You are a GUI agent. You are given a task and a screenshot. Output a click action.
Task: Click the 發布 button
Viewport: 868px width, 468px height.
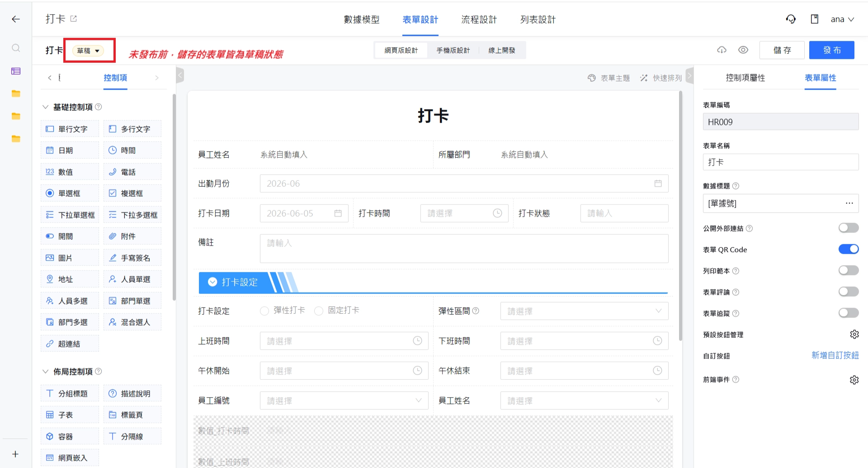coord(832,50)
